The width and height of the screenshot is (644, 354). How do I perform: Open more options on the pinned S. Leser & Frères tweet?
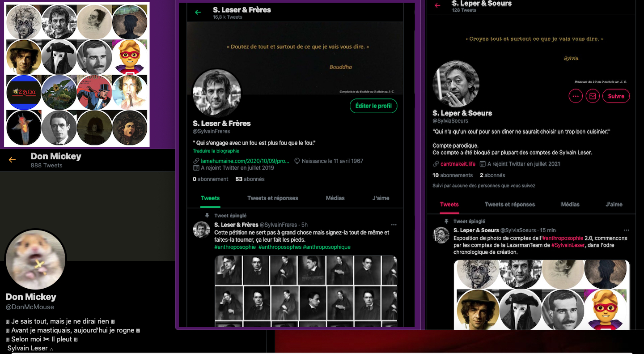tap(394, 225)
